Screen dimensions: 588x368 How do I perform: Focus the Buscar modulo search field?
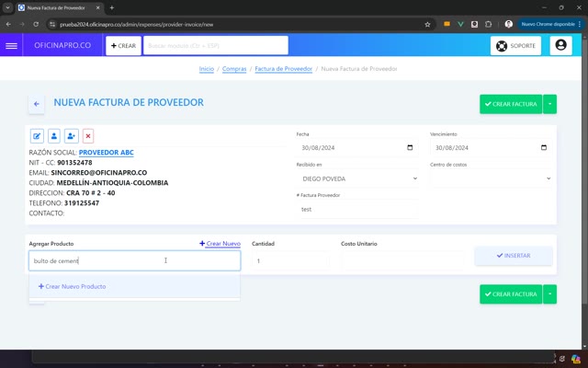coord(216,45)
